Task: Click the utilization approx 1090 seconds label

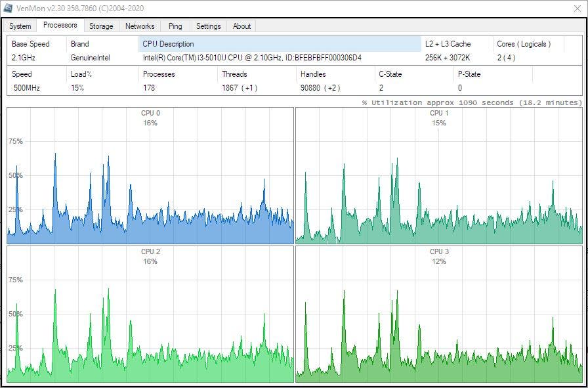Action: pyautogui.click(x=472, y=102)
